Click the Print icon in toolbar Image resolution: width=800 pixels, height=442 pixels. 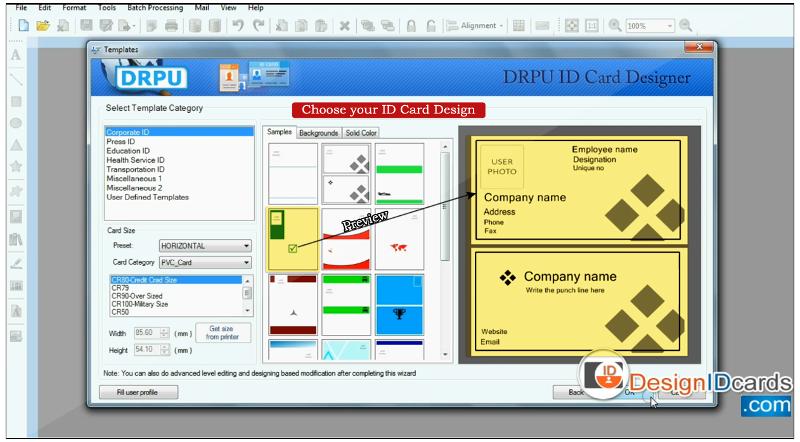[x=171, y=26]
